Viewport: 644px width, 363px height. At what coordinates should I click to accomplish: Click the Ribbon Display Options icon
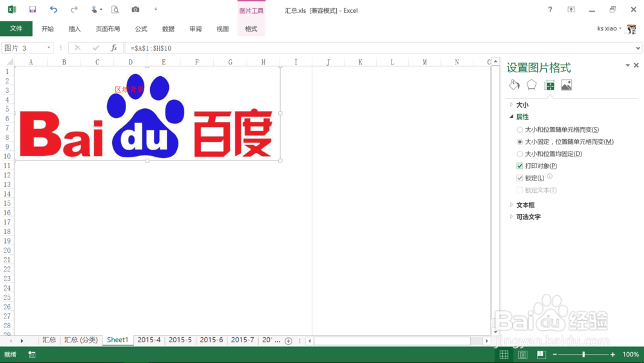point(571,10)
